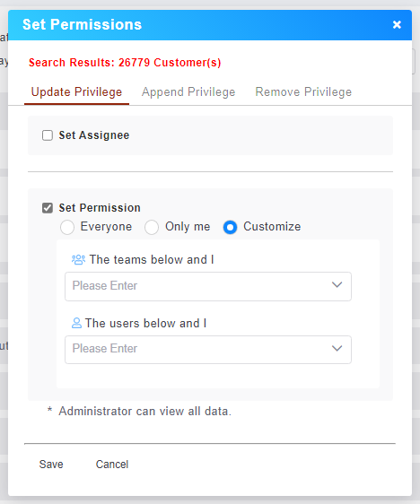Enable the Set Assignee checkbox
420x504 pixels.
(48, 135)
